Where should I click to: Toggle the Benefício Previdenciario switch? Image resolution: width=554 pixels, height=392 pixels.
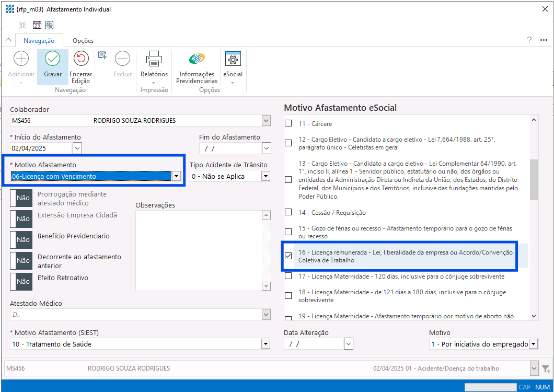23,239
